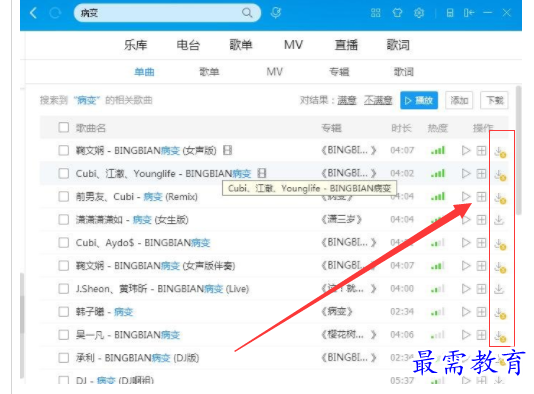Check 鞠文娴 女声版伴奏 row
Viewport: 534px width, 394px height.
click(63, 266)
